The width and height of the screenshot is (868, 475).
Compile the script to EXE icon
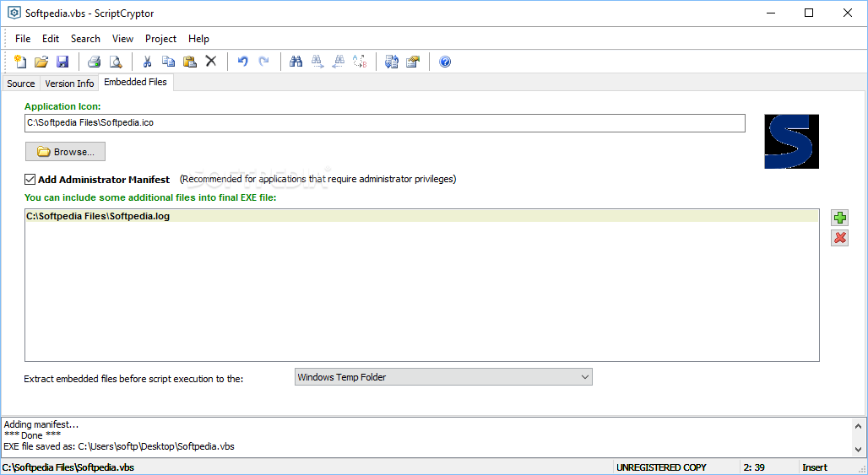392,62
